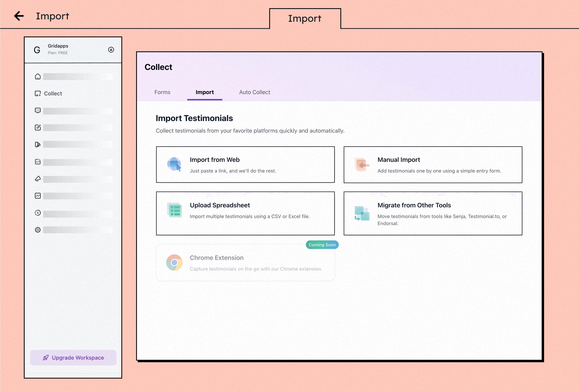Expand the Gridapps workspace dropdown arrow
579x392 pixels.
111,50
